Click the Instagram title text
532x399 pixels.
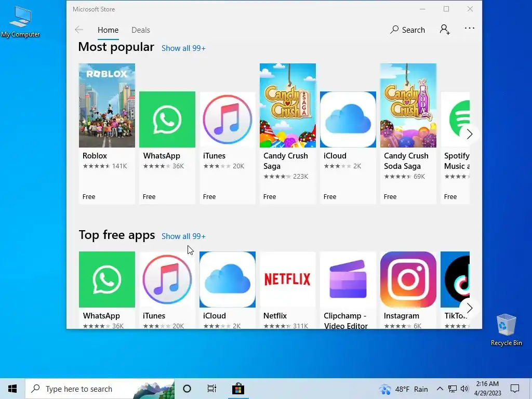402,315
